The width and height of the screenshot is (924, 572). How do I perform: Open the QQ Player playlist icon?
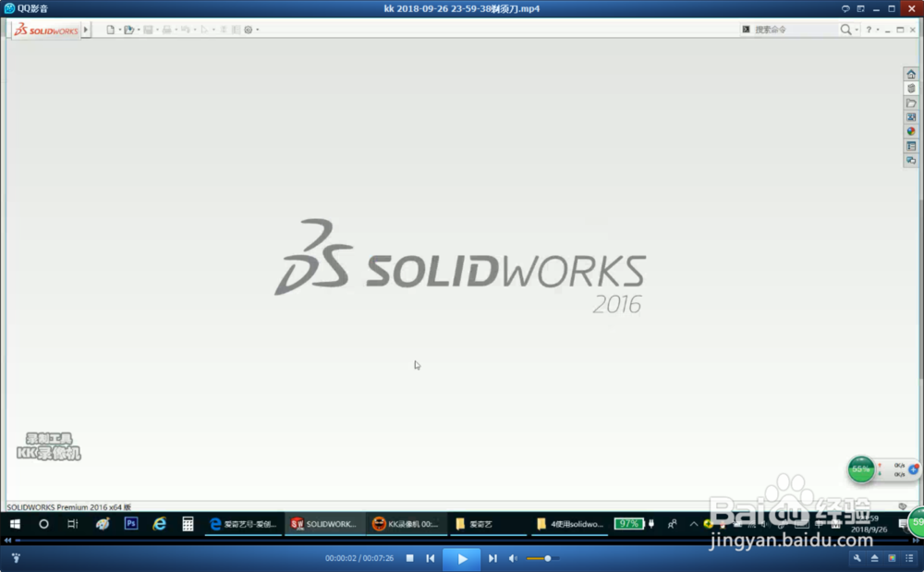(909, 558)
